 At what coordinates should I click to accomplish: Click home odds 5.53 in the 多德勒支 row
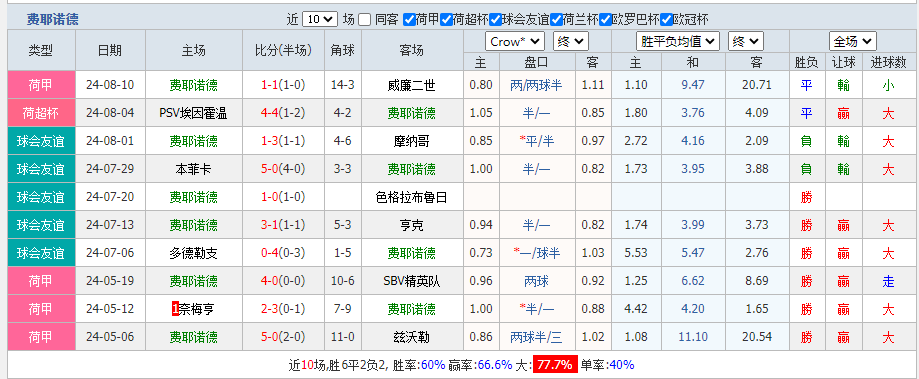636,253
